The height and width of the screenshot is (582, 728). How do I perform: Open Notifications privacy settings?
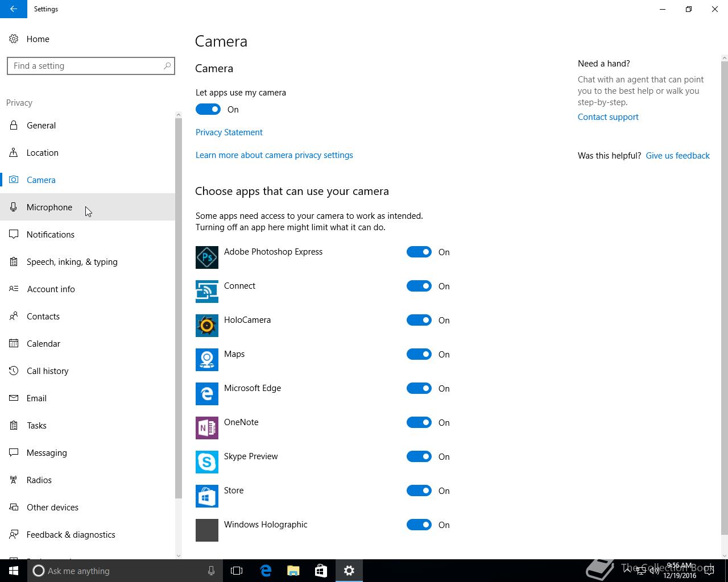(x=88, y=234)
